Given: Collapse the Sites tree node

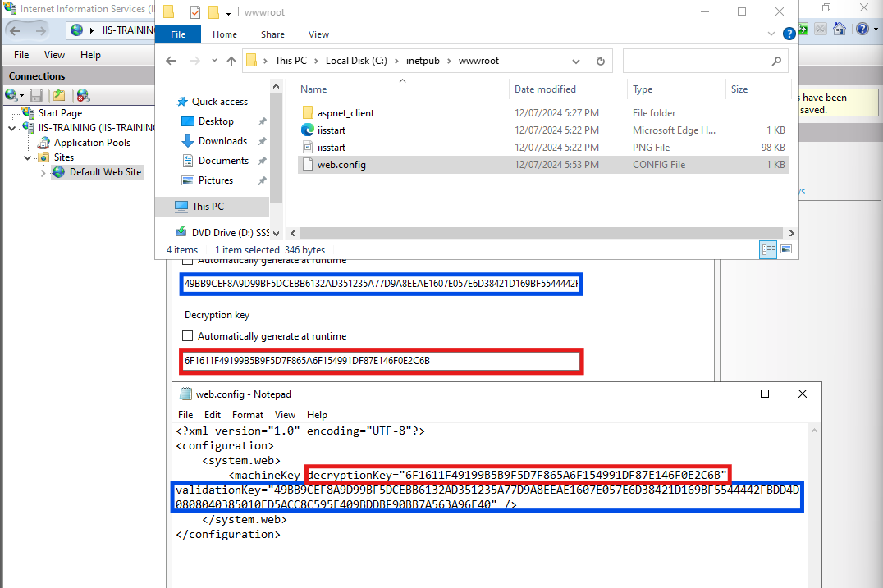Looking at the screenshot, I should pyautogui.click(x=27, y=157).
